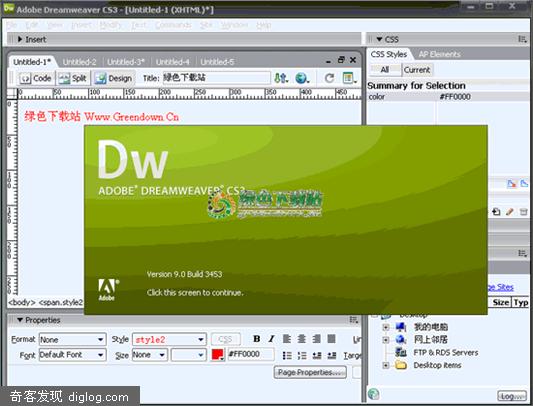Apply ordered list formatting

(302, 356)
